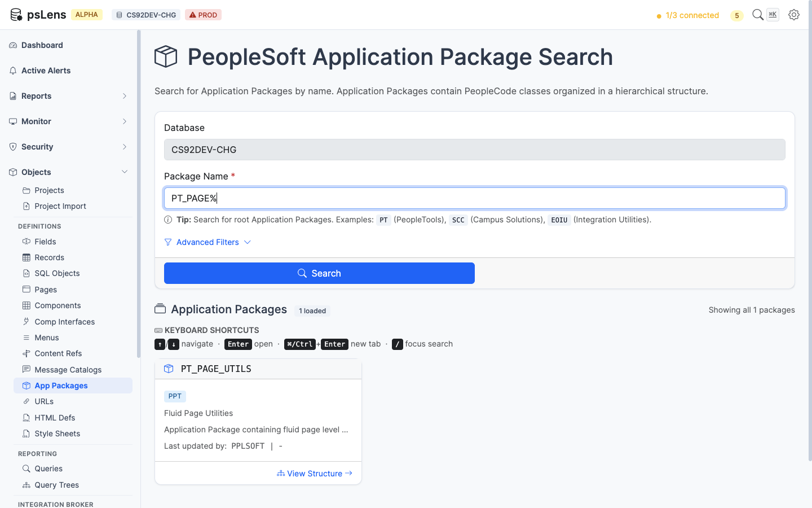The height and width of the screenshot is (508, 812).
Task: Click the Monitor screen icon in sidebar
Action: point(13,121)
